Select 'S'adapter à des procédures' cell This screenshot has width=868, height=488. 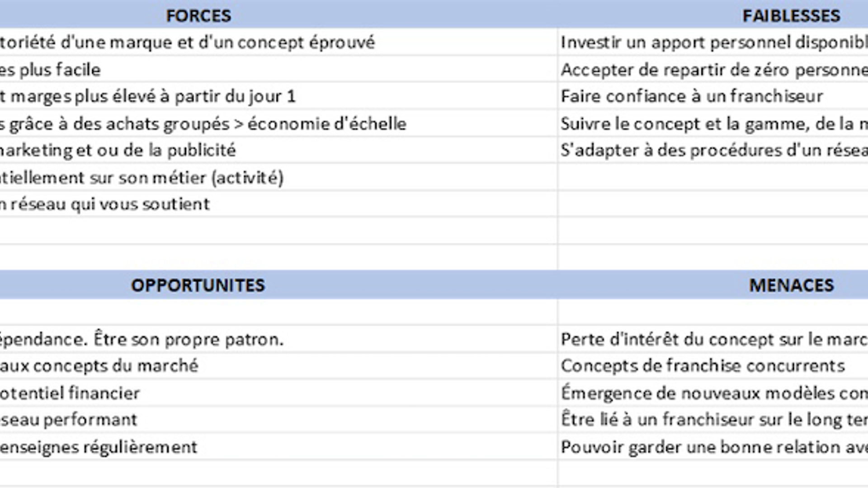713,150
